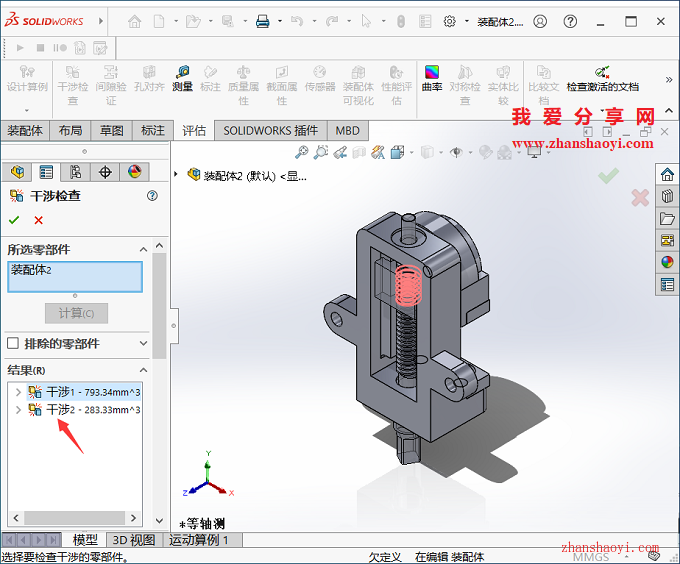Open the DimXpertManager crosshair tab

coord(105,172)
